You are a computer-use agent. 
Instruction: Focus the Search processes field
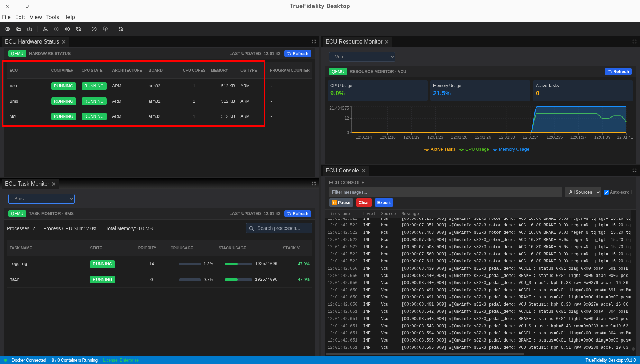(x=279, y=228)
